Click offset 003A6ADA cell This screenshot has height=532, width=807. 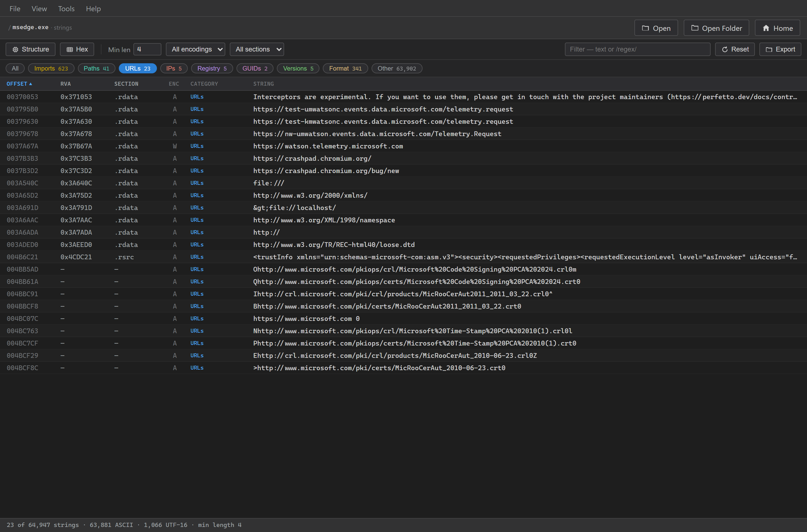(22, 232)
